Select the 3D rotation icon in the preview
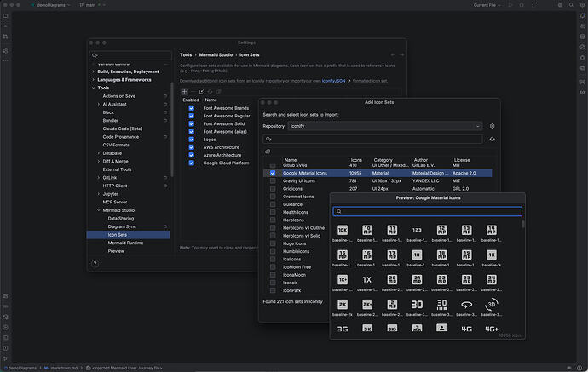The width and height of the screenshot is (588, 372). (491, 305)
